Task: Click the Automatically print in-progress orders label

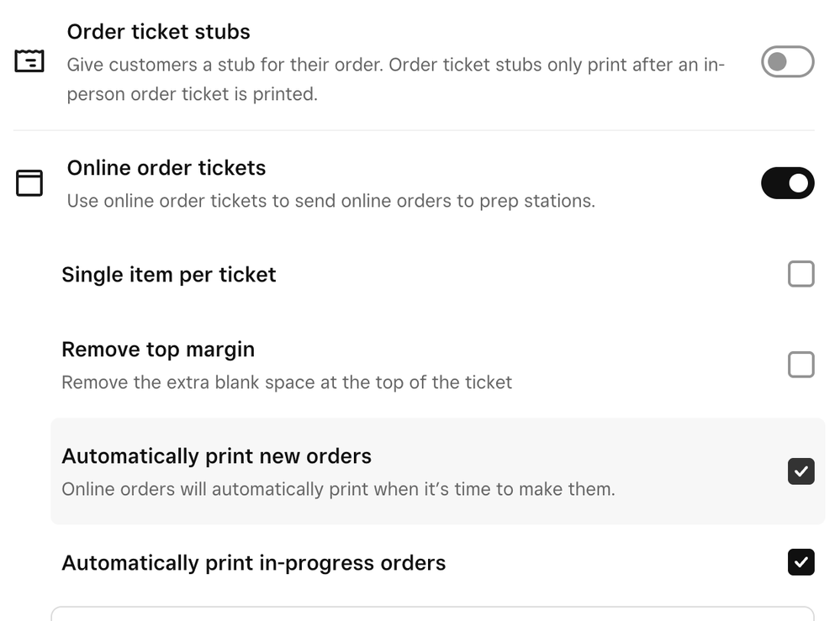Action: (253, 563)
